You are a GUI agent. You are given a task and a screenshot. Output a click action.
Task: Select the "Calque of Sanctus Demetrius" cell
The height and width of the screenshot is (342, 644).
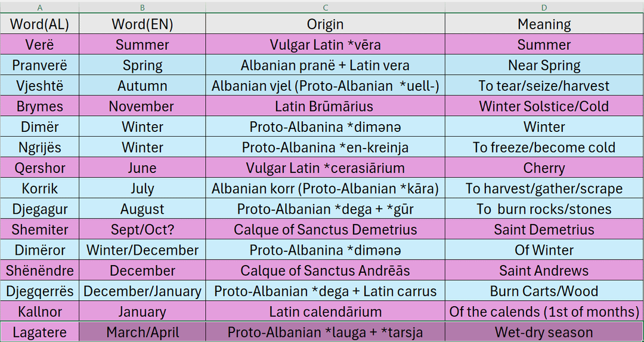[325, 230]
